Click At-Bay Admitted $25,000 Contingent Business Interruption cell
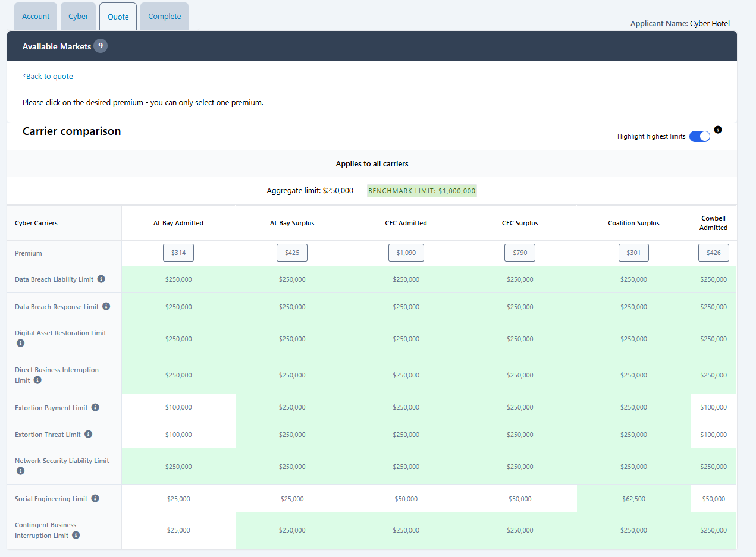Viewport: 756px width, 557px height. [x=178, y=530]
